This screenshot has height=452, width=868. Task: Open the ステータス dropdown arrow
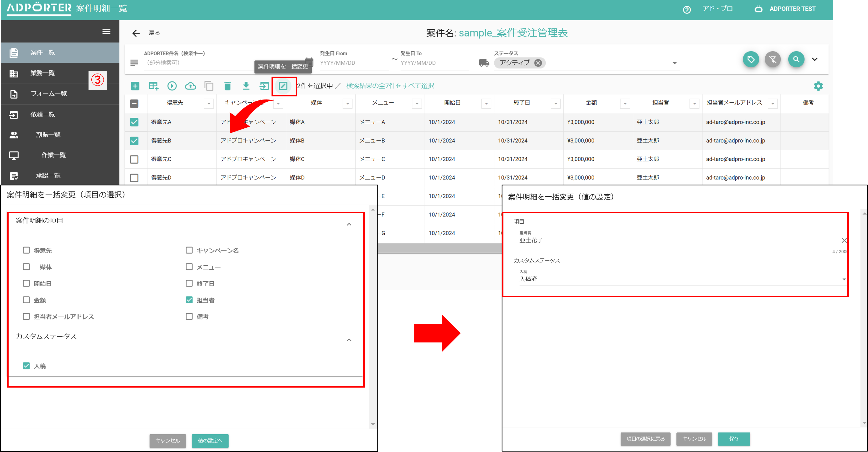[x=675, y=63]
